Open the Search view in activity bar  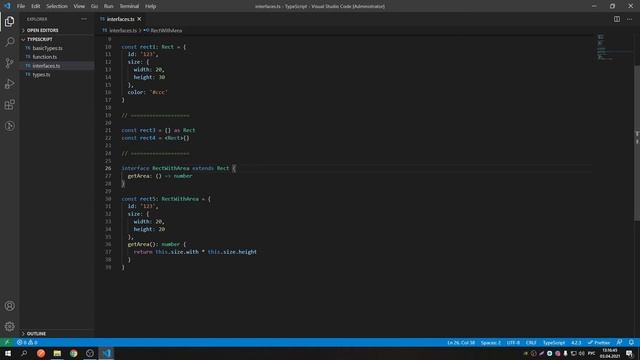(x=9, y=42)
